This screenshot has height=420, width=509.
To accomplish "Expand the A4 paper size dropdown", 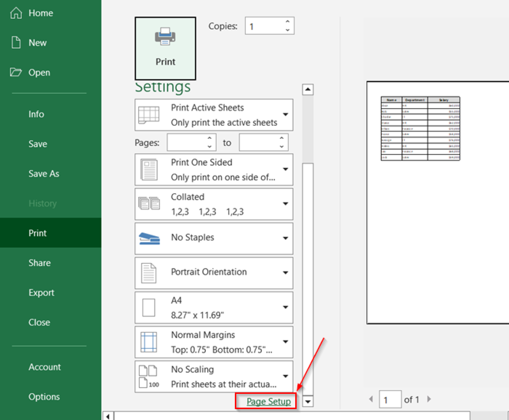I will [285, 307].
